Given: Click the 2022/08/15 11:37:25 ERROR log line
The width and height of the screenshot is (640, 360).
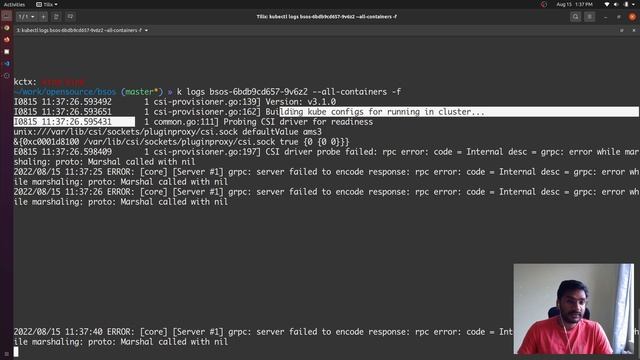Looking at the screenshot, I should click(326, 172).
